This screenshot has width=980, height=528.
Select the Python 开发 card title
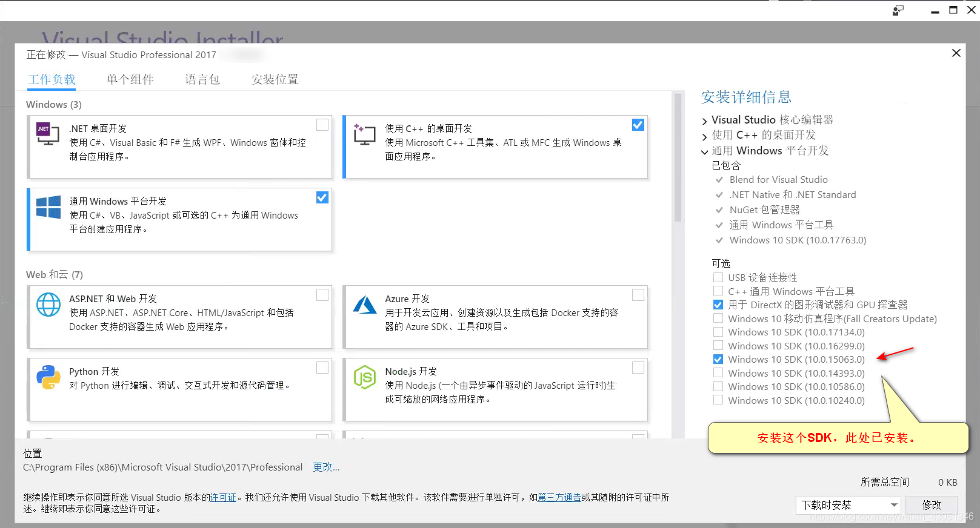coord(94,371)
